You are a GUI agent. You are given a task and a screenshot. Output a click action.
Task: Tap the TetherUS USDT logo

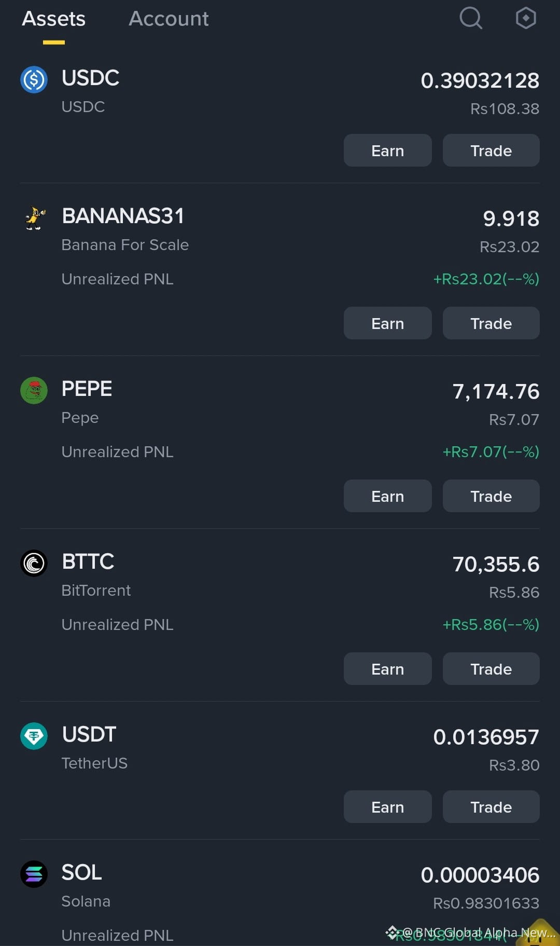coord(34,736)
